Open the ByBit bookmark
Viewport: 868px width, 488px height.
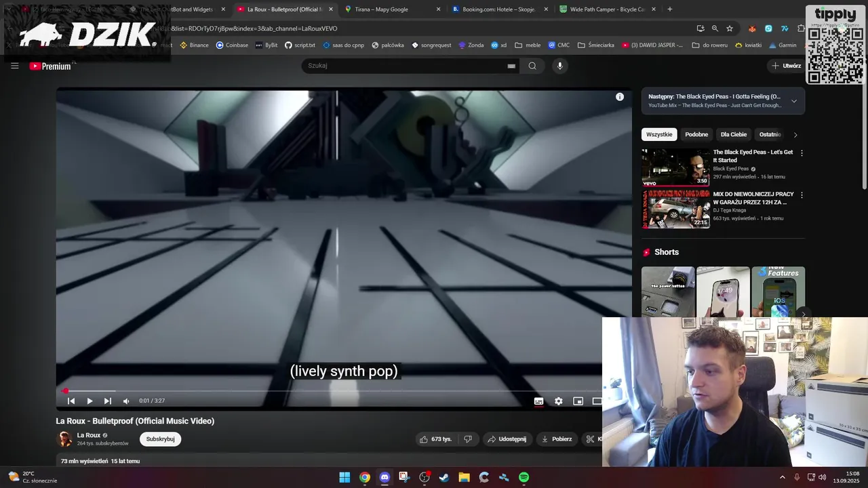pyautogui.click(x=267, y=45)
